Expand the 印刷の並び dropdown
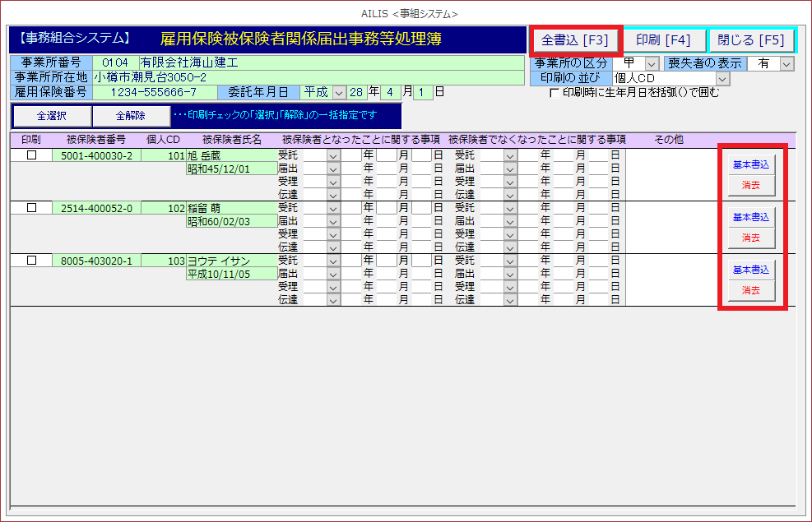 pyautogui.click(x=722, y=78)
